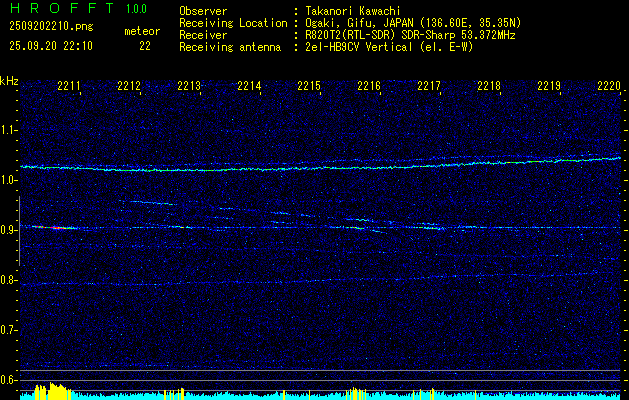Image resolution: width=629 pixels, height=400 pixels.
Task: Click the 0.7 kHz axis label
Action: pos(8,330)
